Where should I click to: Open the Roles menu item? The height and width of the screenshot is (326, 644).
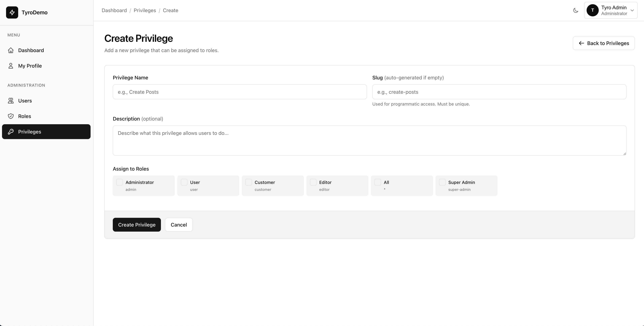pos(25,116)
